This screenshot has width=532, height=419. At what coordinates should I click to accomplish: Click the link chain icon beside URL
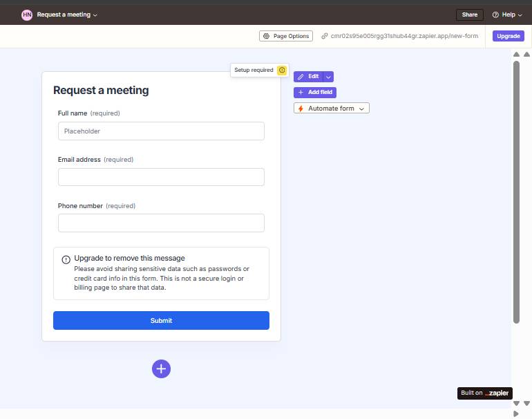[x=325, y=36]
